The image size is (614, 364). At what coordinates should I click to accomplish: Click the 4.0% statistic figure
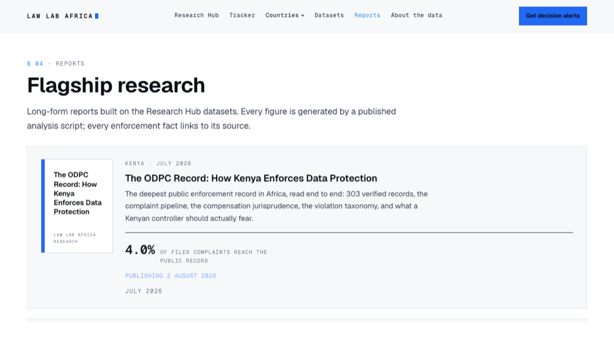(140, 249)
